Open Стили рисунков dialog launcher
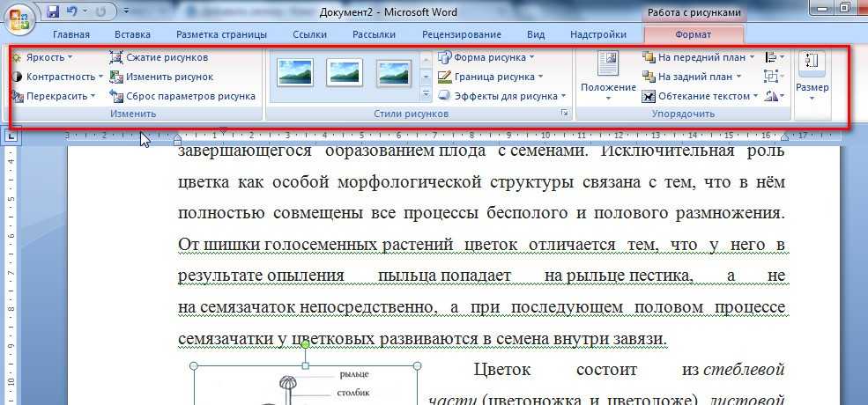This screenshot has width=868, height=405. (x=564, y=113)
